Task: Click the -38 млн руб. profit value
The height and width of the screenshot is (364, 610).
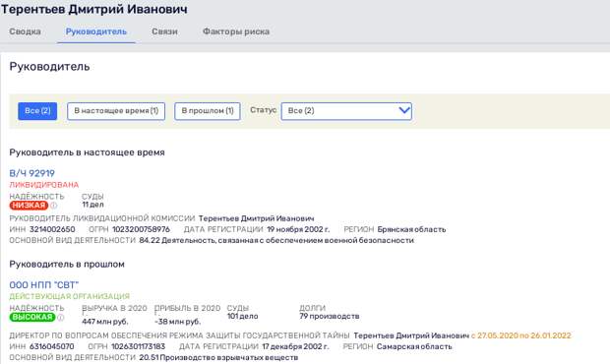Action: pyautogui.click(x=178, y=322)
